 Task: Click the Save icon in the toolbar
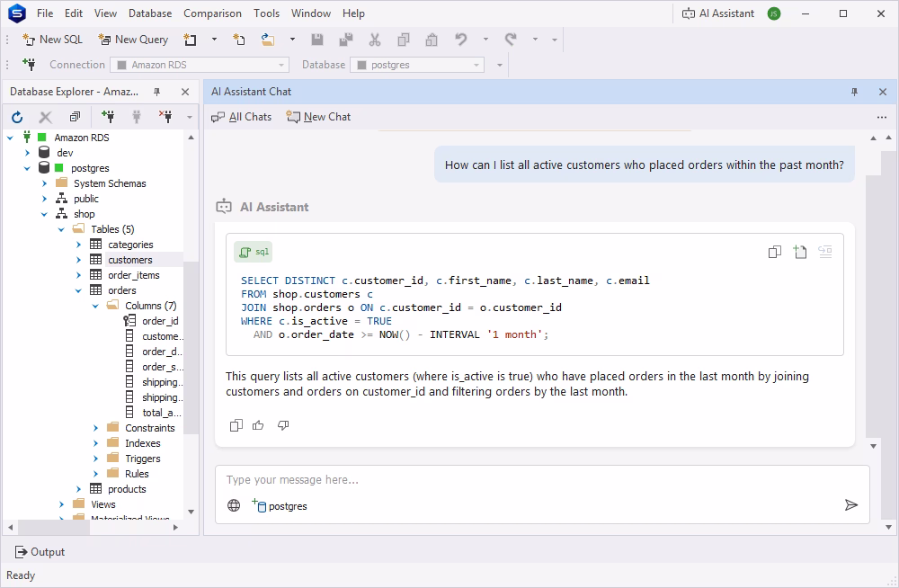[317, 40]
